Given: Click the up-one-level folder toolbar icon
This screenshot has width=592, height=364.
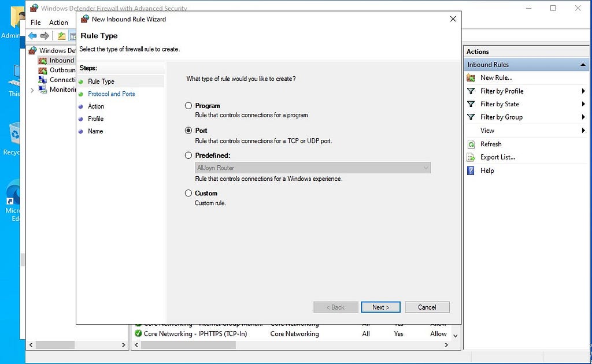Looking at the screenshot, I should coord(61,36).
